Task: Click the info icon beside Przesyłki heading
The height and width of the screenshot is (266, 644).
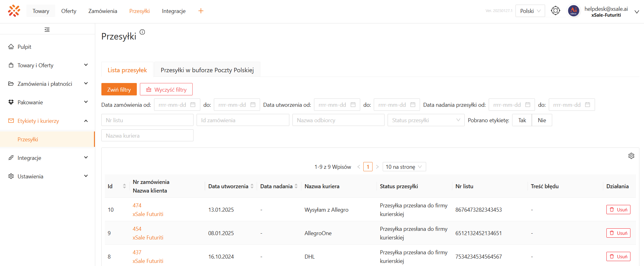Action: point(142,32)
